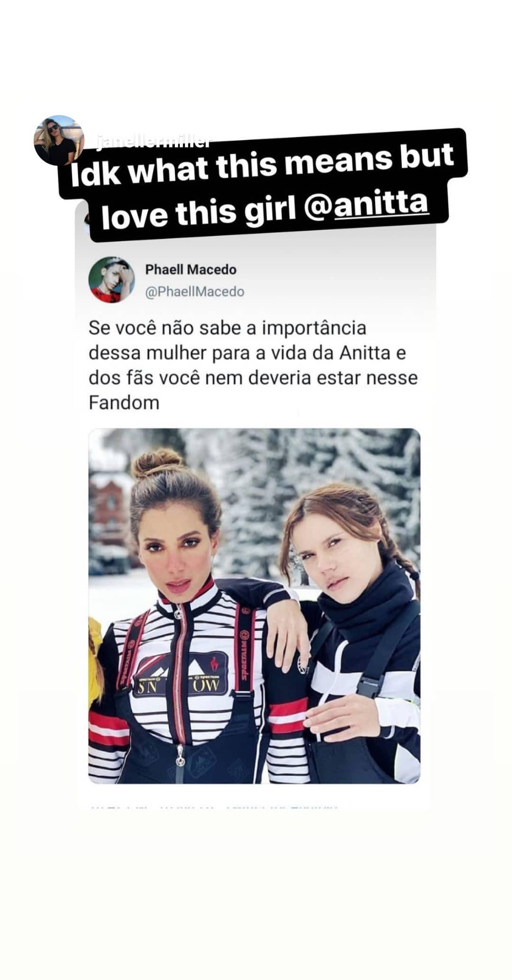512x980 pixels.
Task: Select the Phaell Macedo display name
Action: tap(191, 270)
